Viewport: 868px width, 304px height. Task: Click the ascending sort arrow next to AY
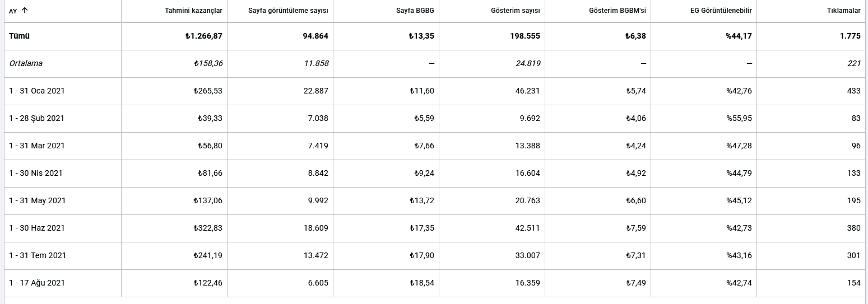click(x=24, y=11)
